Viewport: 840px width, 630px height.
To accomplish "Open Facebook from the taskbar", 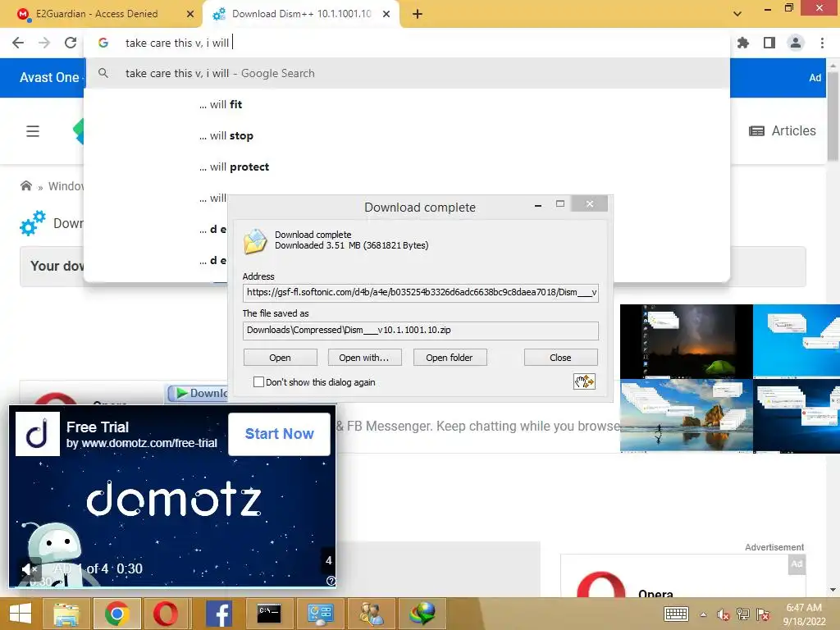I will click(218, 614).
